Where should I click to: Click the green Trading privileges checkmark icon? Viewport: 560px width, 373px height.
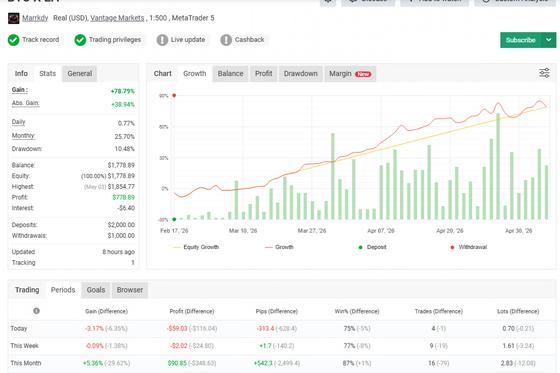(x=80, y=40)
